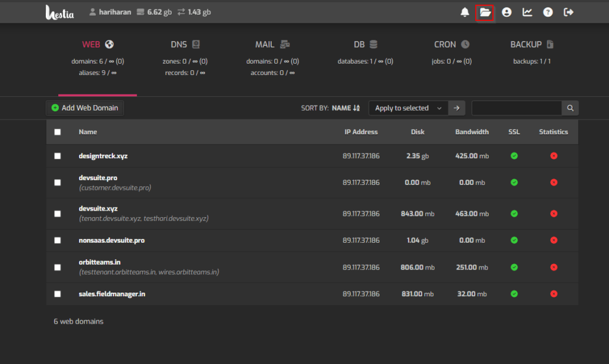Viewport: 609px width, 364px height.
Task: Click into the search input field
Action: point(517,108)
